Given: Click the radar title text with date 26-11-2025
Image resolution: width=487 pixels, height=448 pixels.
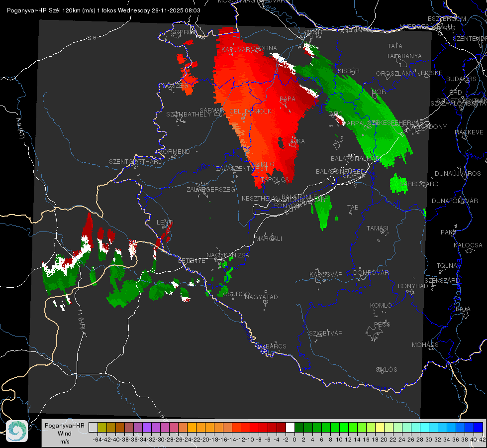Looking at the screenshot, I should coord(103,10).
